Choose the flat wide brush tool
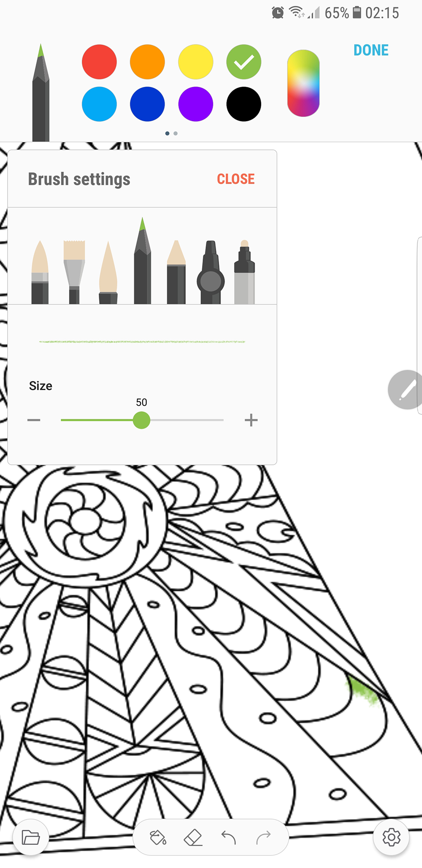The height and width of the screenshot is (868, 422). 74,272
